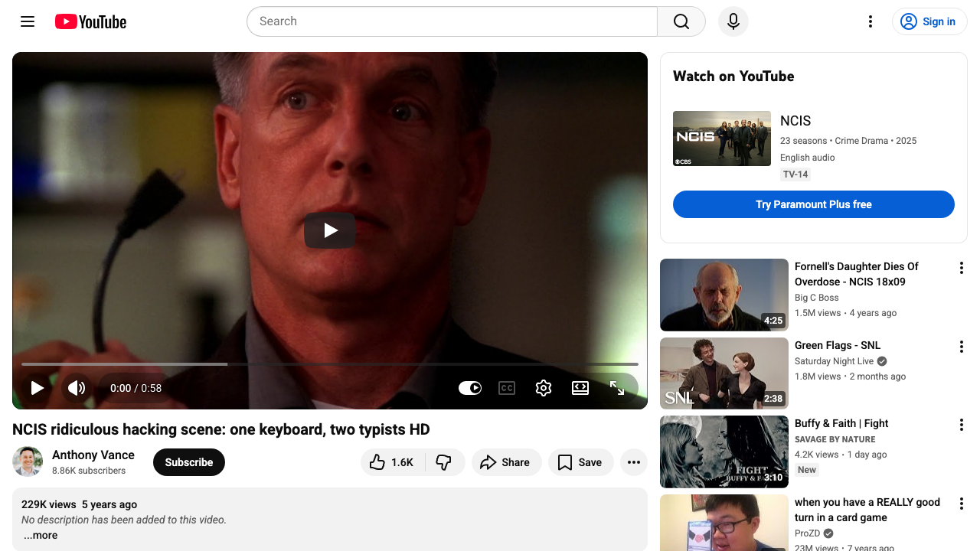
Task: Play the video with the center play button
Action: (x=330, y=230)
